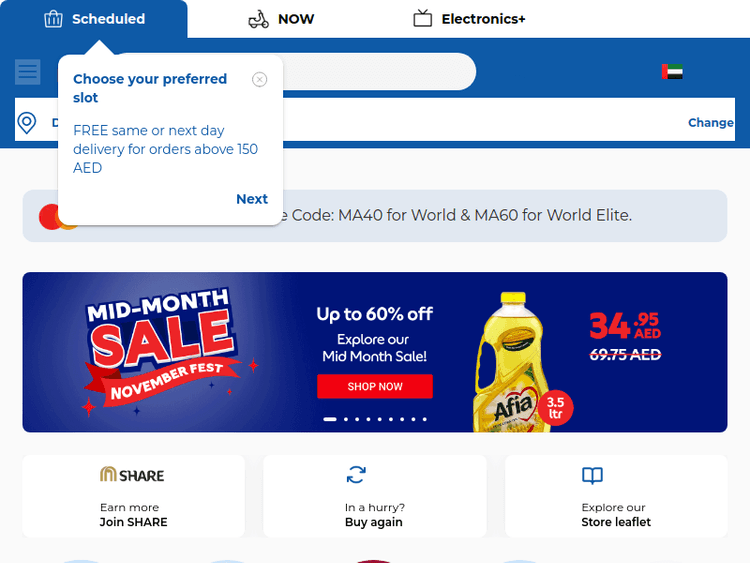Click the scooter icon beside NOW

pos(258,19)
